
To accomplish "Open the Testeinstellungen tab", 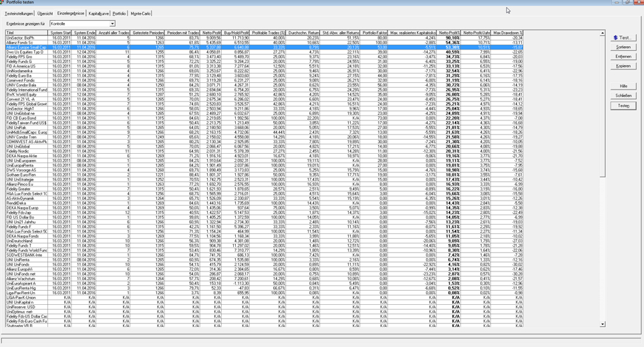I will click(19, 13).
